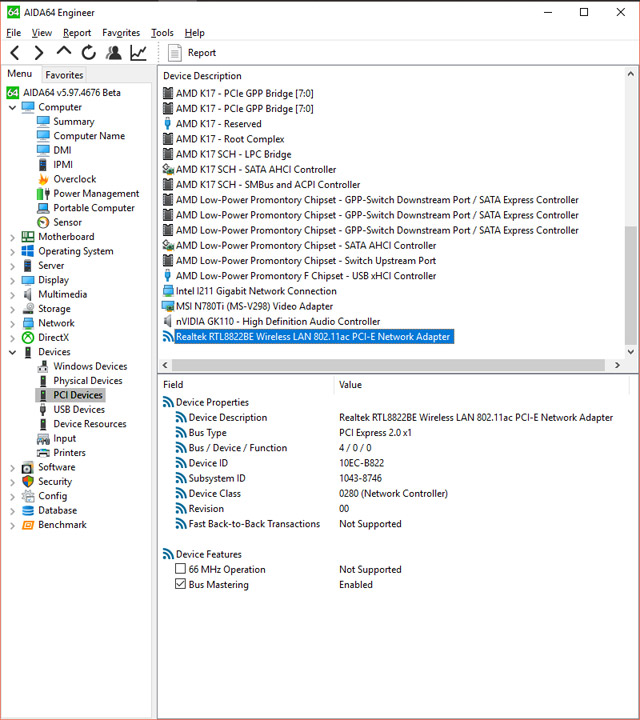The width and height of the screenshot is (640, 720).
Task: Click the Storage disk icon
Action: (28, 309)
